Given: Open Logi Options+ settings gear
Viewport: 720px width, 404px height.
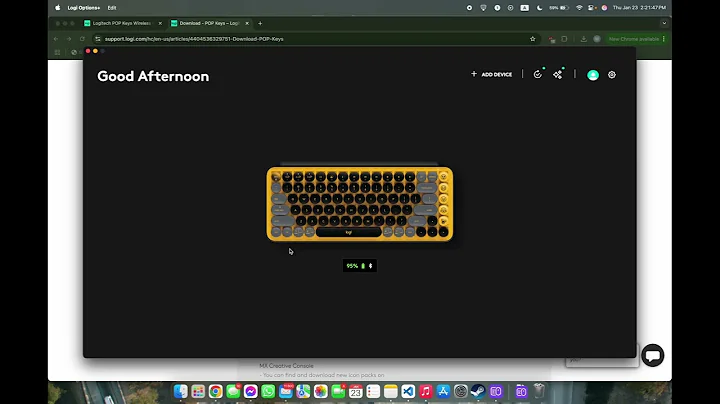Looking at the screenshot, I should pyautogui.click(x=612, y=75).
